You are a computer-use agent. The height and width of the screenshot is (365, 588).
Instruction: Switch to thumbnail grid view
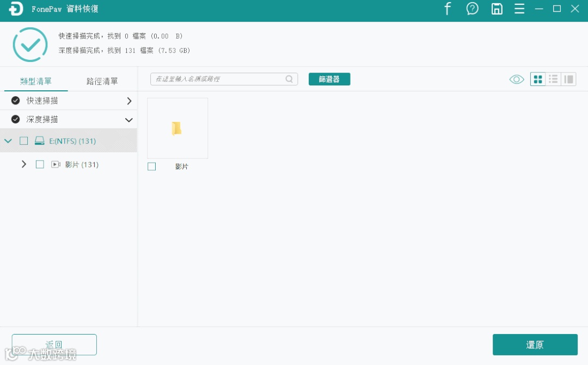538,79
